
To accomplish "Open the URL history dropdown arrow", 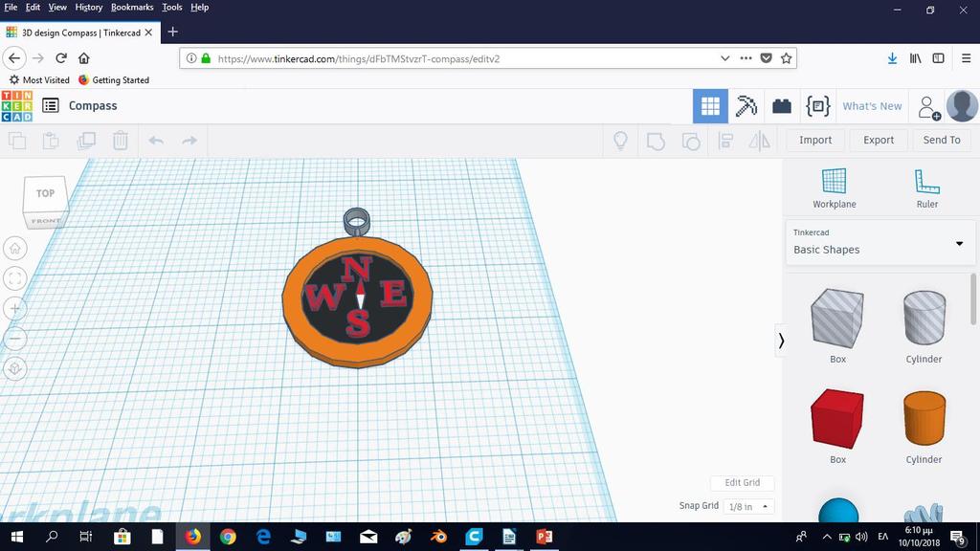I will (725, 58).
